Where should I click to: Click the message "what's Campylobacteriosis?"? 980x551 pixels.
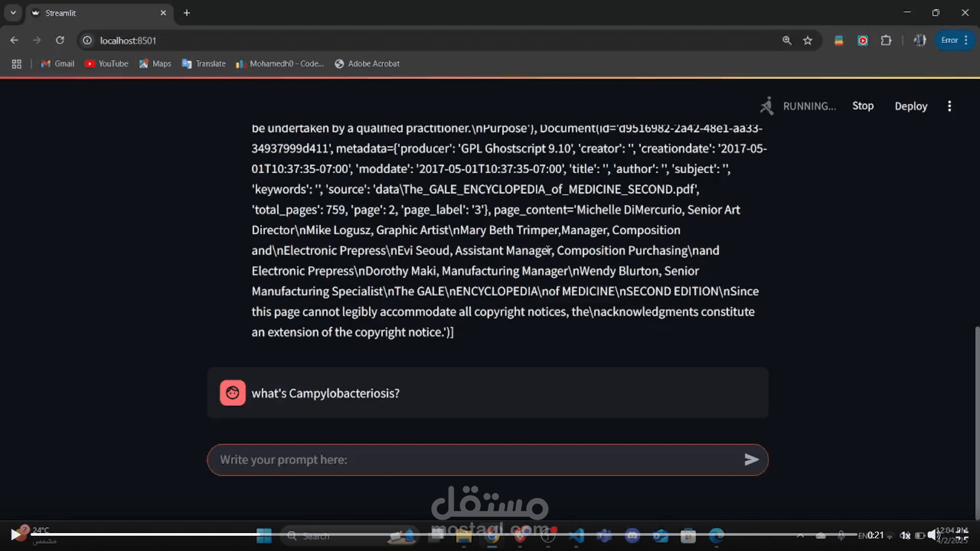(x=326, y=393)
